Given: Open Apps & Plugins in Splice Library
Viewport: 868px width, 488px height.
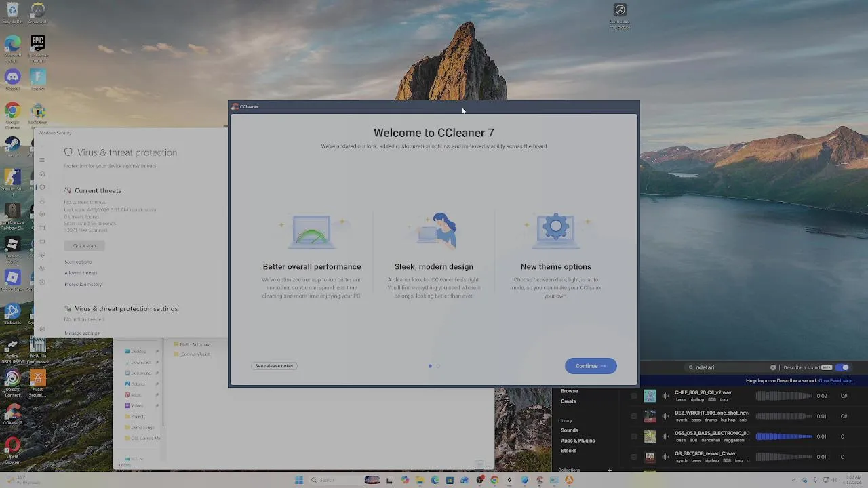Looking at the screenshot, I should pos(578,441).
